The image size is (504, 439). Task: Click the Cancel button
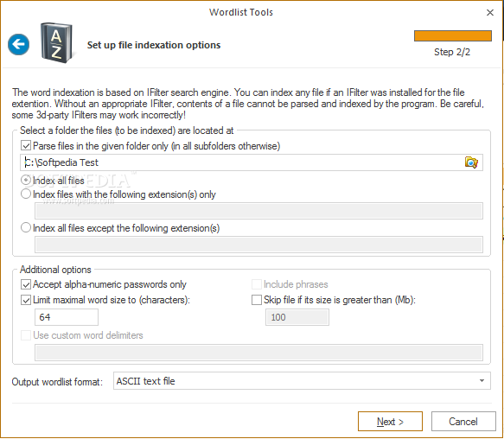pyautogui.click(x=463, y=422)
